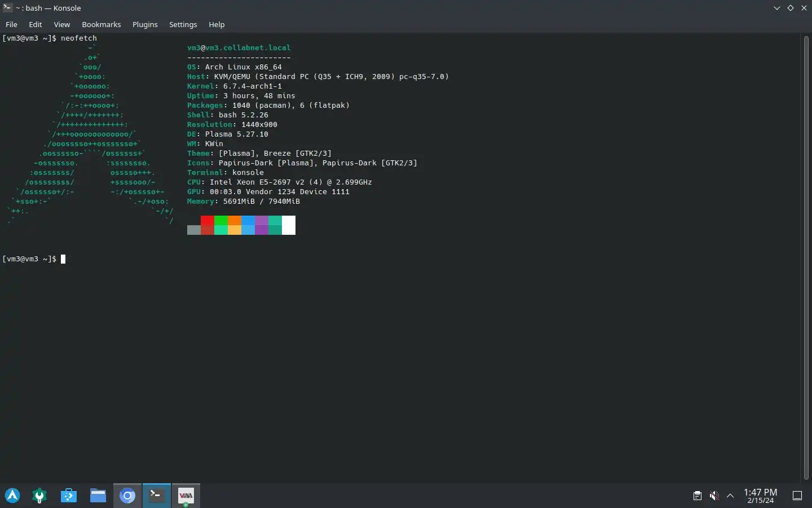The width and height of the screenshot is (812, 508).
Task: Click the 'Memory: 5691MiB / 7940MiB' line
Action: [244, 201]
